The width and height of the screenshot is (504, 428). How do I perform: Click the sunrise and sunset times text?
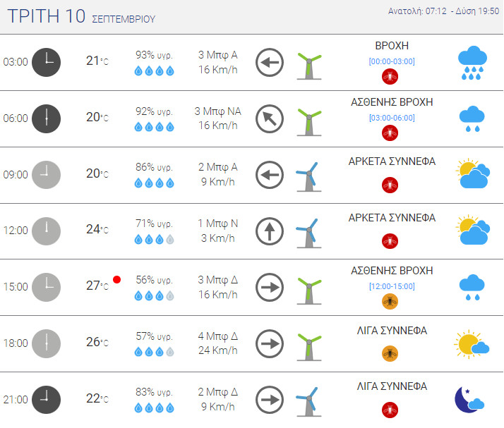pyautogui.click(x=443, y=11)
